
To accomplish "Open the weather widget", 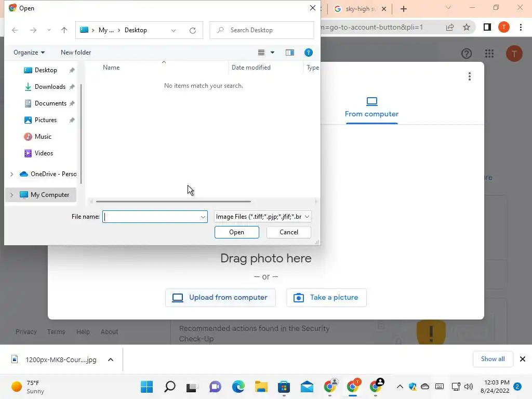I will pos(28,387).
